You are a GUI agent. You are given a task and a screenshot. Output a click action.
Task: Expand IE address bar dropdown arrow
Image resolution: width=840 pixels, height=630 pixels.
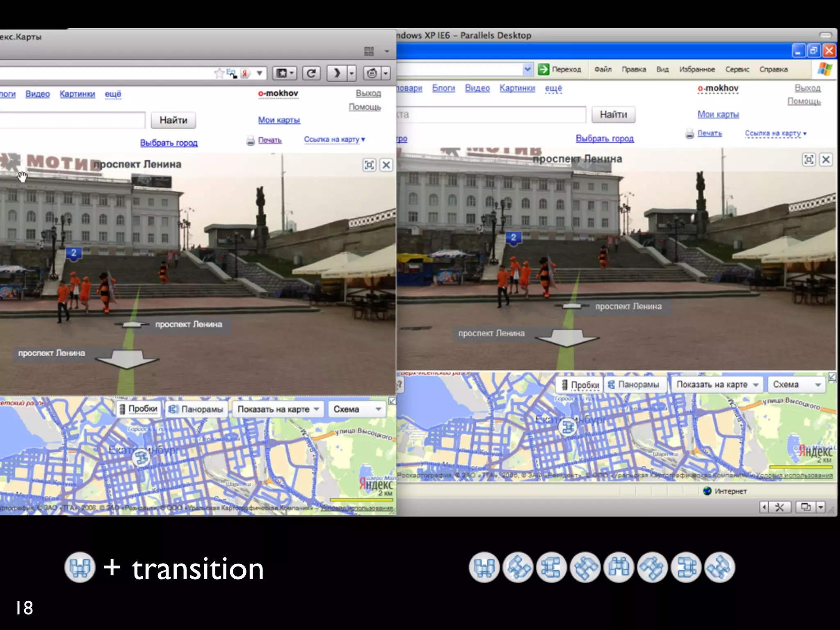tap(528, 69)
